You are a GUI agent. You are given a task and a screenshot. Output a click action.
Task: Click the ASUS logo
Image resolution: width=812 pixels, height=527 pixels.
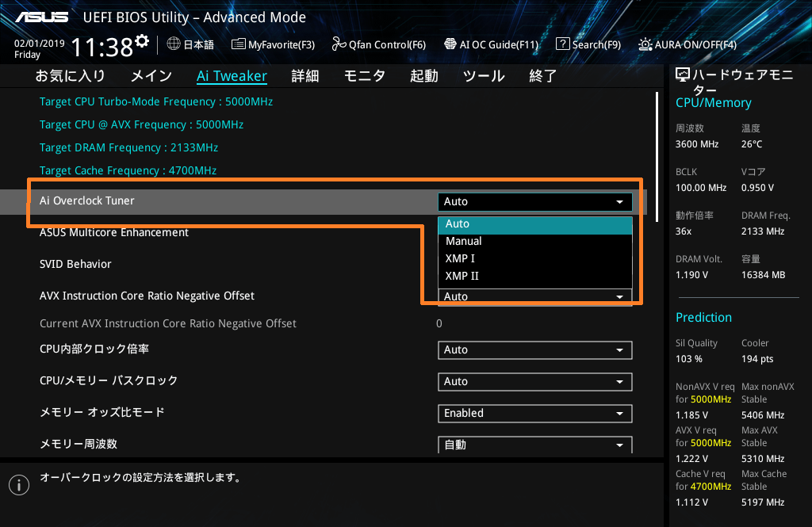tap(42, 17)
